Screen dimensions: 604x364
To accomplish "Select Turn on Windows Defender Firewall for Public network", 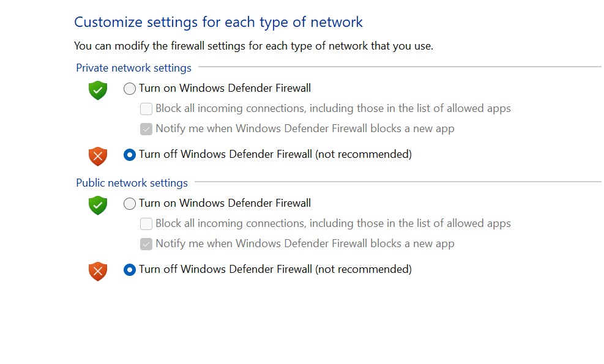I will point(130,204).
